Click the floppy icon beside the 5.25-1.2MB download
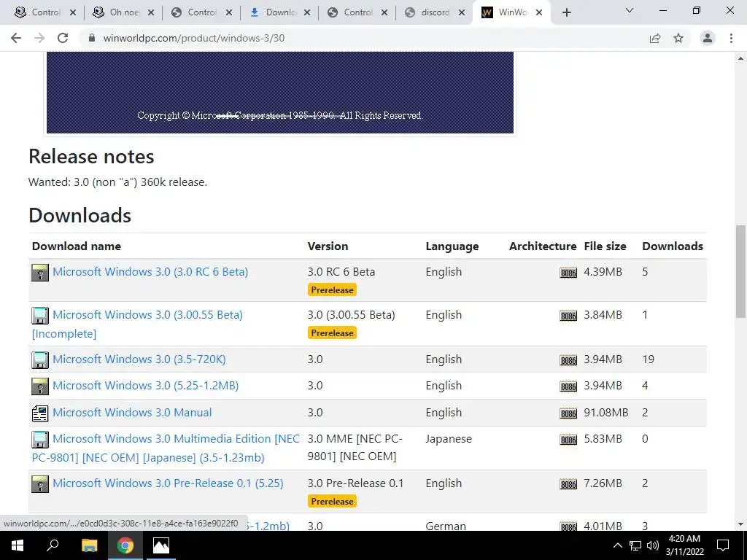The width and height of the screenshot is (747, 560). [x=40, y=386]
